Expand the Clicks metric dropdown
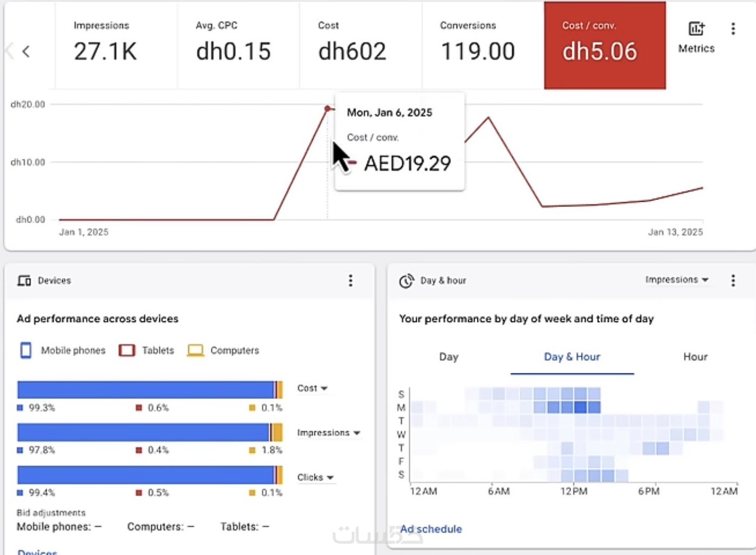 click(x=315, y=477)
